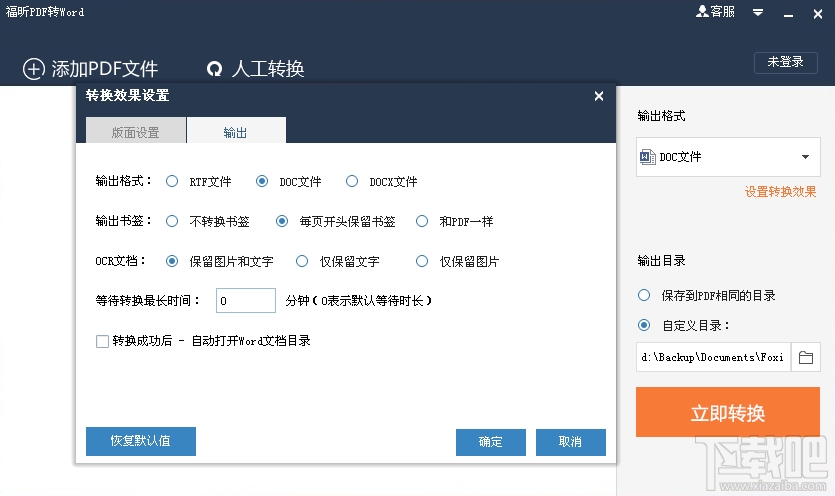Open the 设置转换效果 link
The image size is (835, 496).
pyautogui.click(x=780, y=192)
